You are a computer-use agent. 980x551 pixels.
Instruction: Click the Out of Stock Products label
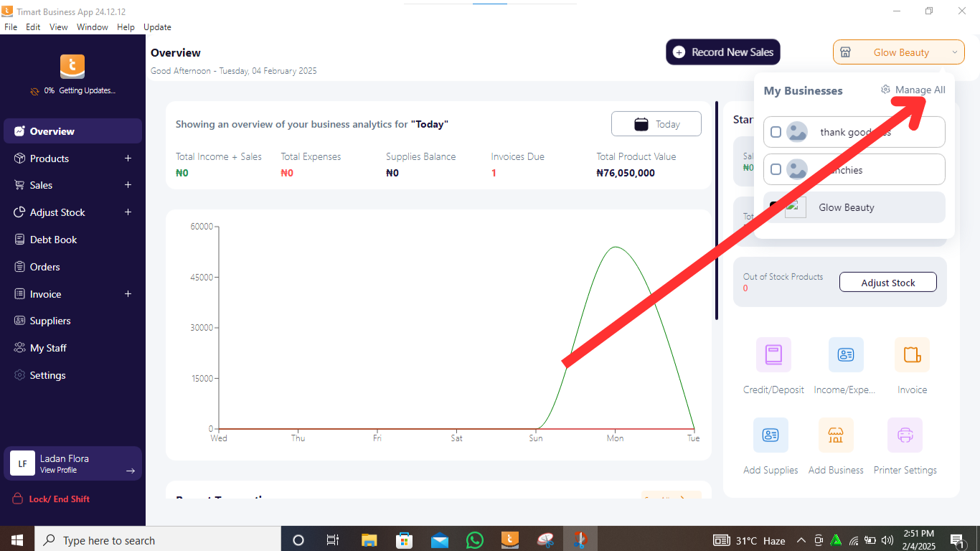783,277
